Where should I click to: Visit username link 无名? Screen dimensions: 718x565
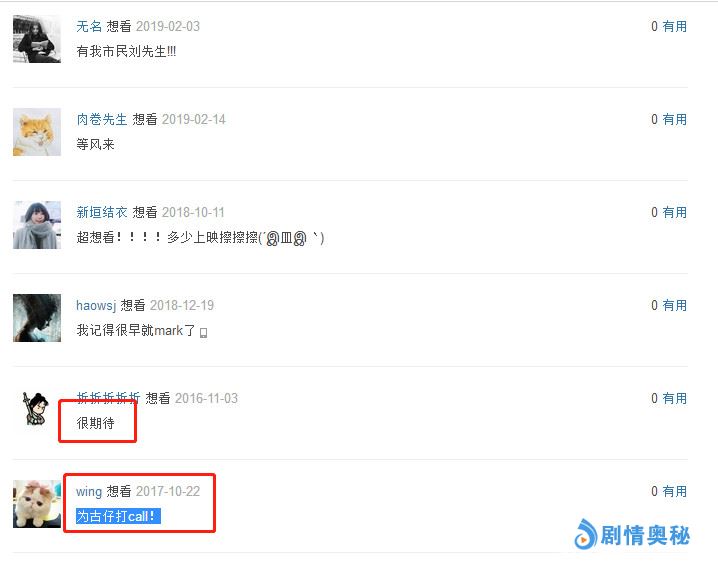pyautogui.click(x=89, y=27)
